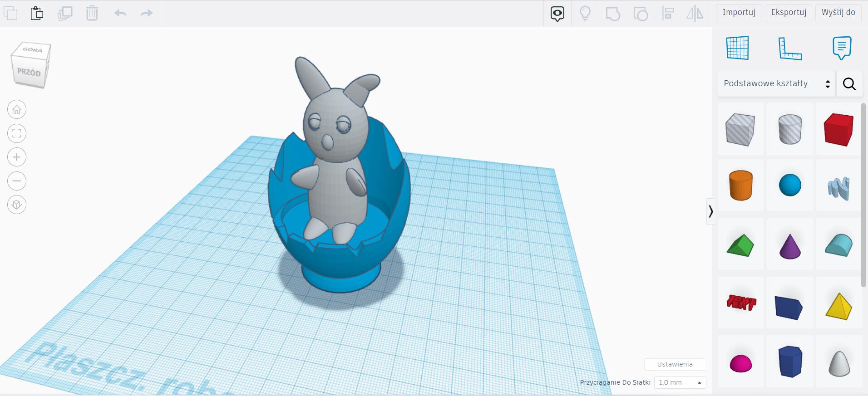The height and width of the screenshot is (396, 868).
Task: Pick the blue sphere shape
Action: (x=790, y=185)
